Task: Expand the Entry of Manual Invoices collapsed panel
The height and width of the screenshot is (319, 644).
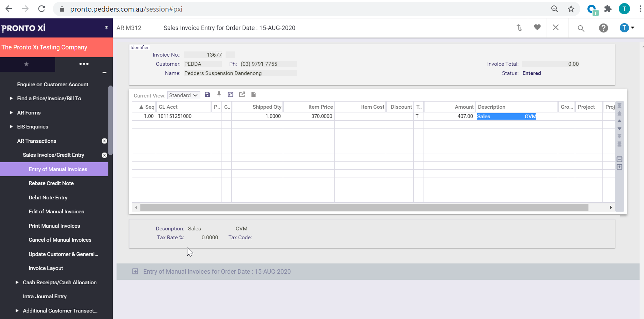Action: coord(135,272)
